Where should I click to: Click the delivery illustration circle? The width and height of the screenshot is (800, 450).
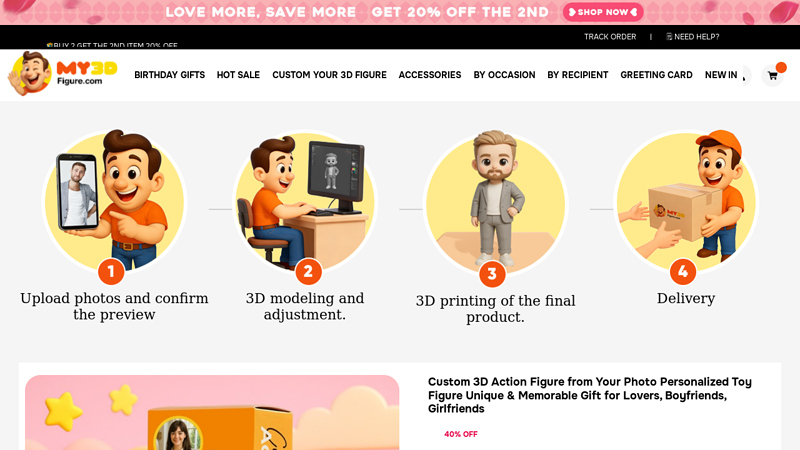686,202
